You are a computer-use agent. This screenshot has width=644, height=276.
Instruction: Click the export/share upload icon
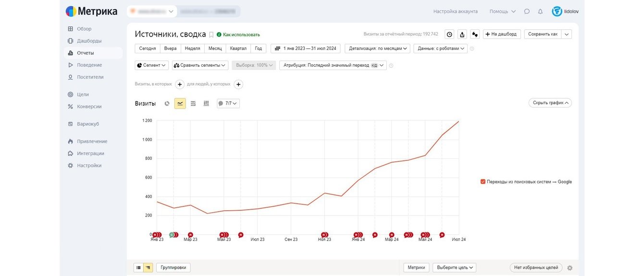[x=462, y=34]
